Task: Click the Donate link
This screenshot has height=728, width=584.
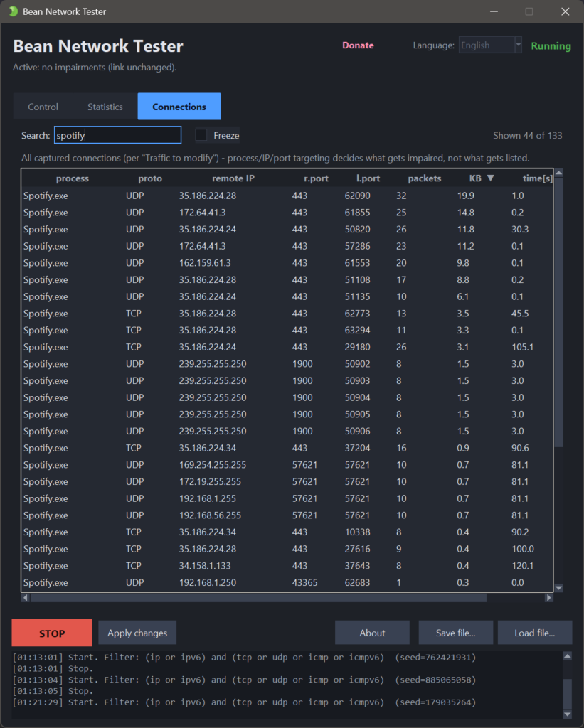Action: (358, 45)
